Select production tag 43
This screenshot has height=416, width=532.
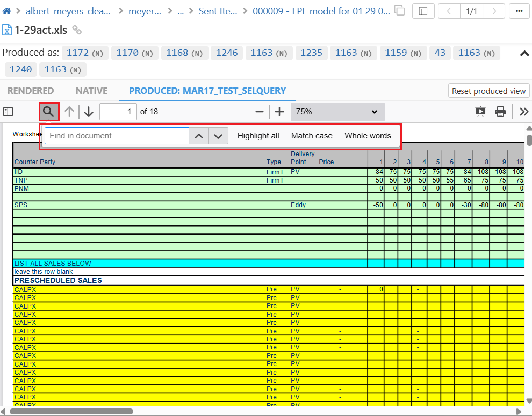[440, 53]
